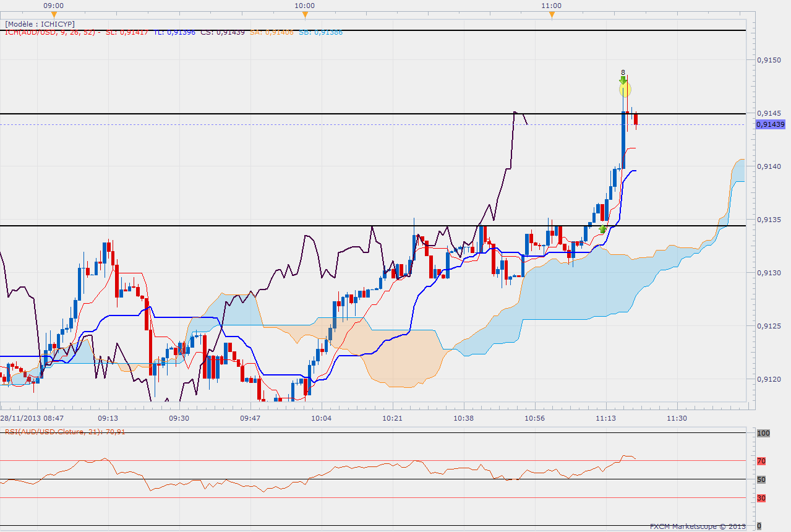Click the 10:56 time axis label

pyautogui.click(x=536, y=418)
